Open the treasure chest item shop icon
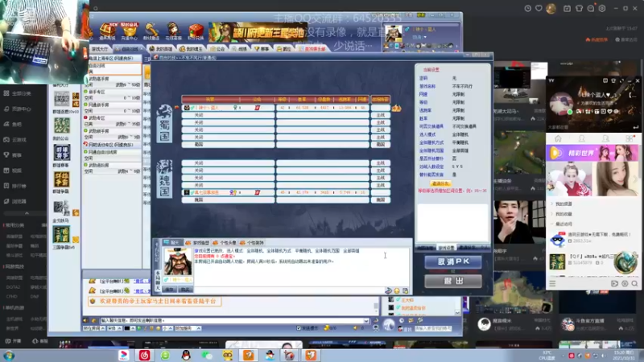Image resolution: width=644 pixels, height=362 pixels. click(x=107, y=31)
